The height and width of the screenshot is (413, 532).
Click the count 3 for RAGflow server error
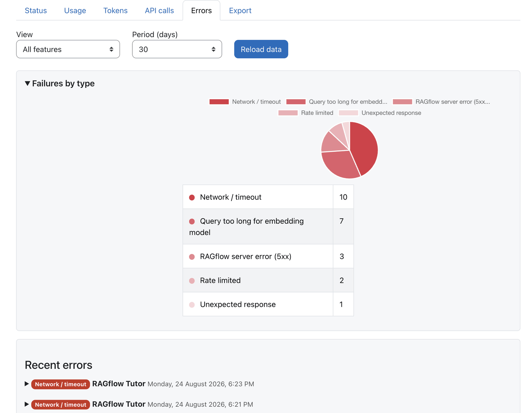click(341, 256)
